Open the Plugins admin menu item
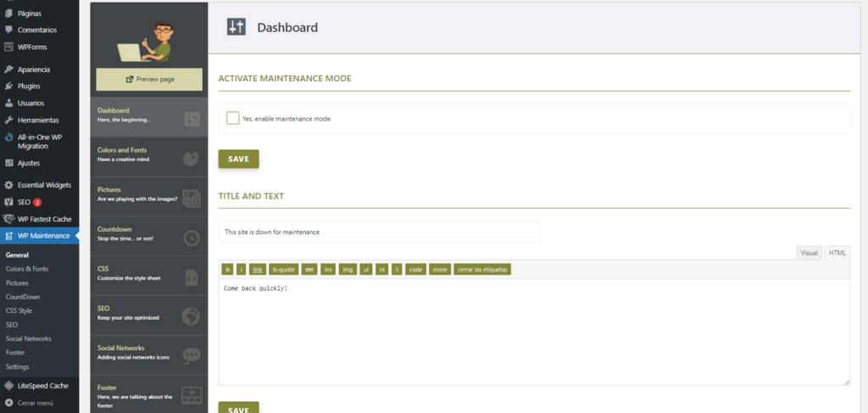This screenshot has height=413, width=868. pyautogui.click(x=29, y=86)
